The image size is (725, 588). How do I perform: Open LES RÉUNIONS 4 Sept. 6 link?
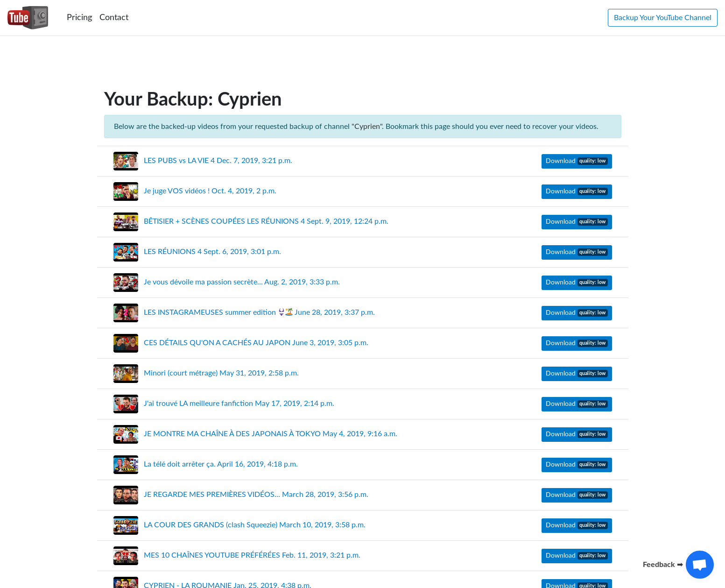212,252
